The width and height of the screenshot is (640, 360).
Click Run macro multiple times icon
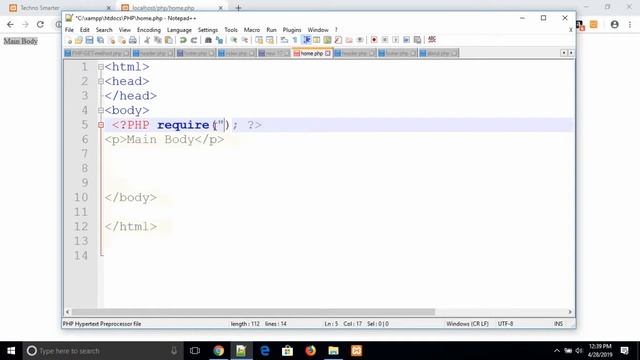click(x=407, y=40)
